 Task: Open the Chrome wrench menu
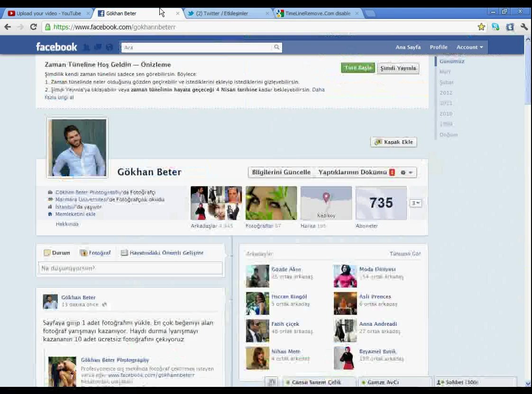click(524, 27)
